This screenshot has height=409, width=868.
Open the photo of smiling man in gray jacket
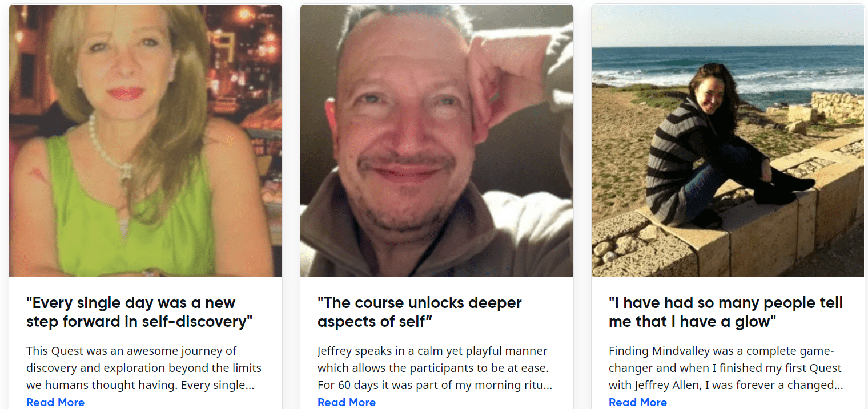[x=436, y=141]
